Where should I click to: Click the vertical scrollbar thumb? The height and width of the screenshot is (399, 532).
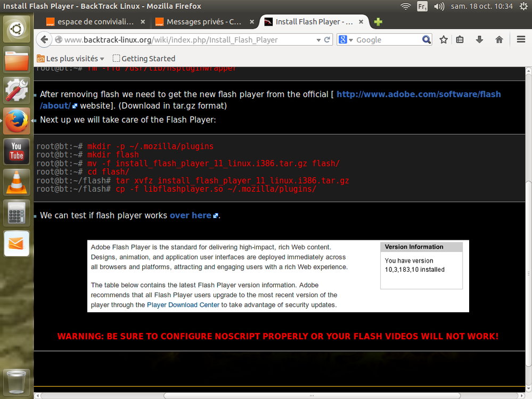click(528, 275)
